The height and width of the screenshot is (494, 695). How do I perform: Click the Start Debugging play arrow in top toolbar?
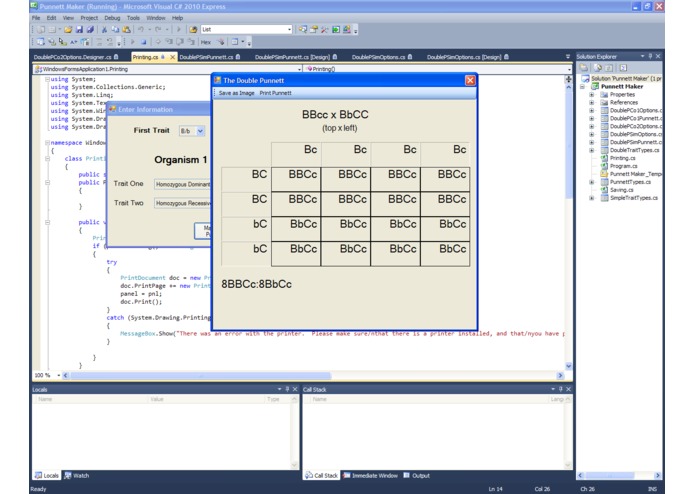179,30
